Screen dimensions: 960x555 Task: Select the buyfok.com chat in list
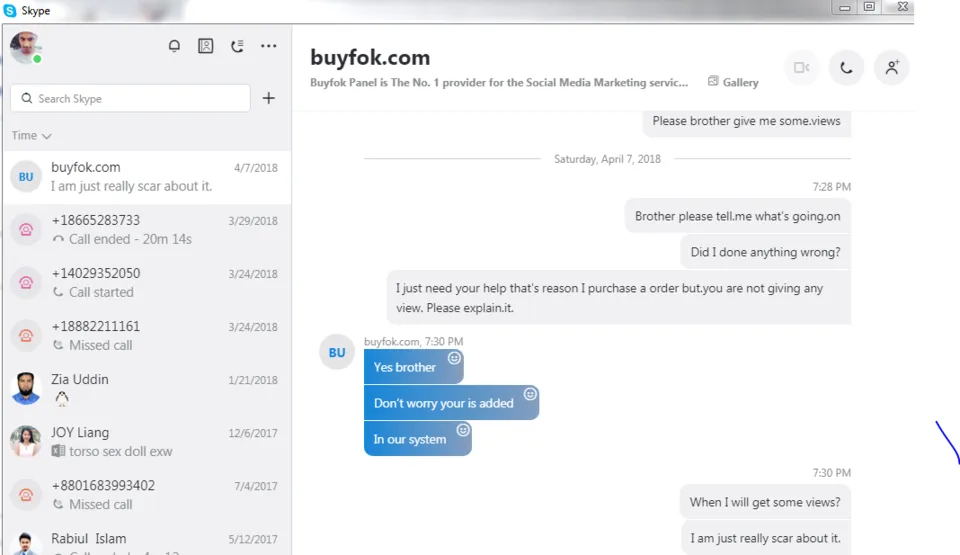coord(147,177)
